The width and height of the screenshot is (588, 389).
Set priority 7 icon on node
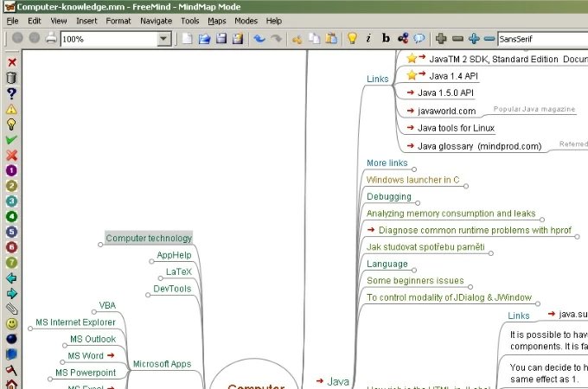pyautogui.click(x=11, y=263)
